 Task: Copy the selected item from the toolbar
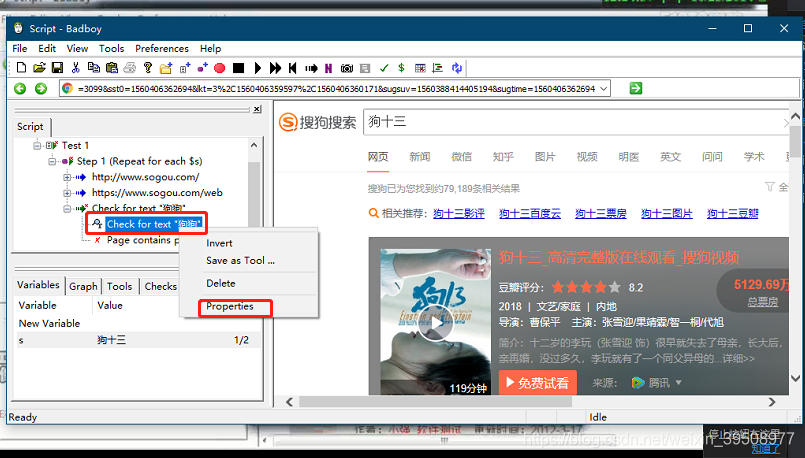(93, 67)
